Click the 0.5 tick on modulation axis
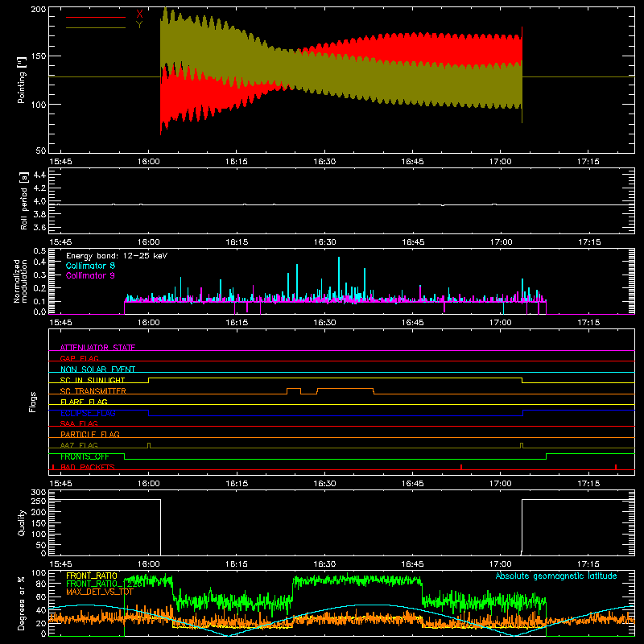The width and height of the screenshot is (644, 644). (39, 251)
